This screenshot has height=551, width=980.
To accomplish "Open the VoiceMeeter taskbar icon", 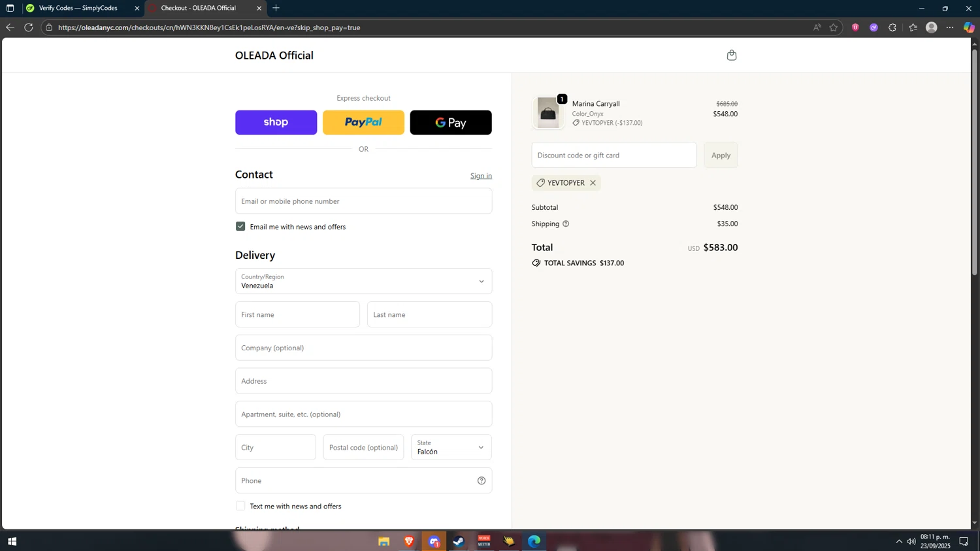I will tap(484, 541).
